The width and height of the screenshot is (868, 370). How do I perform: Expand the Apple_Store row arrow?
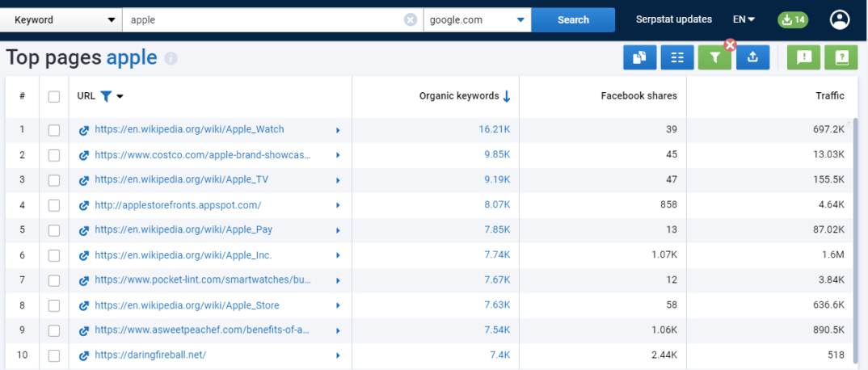(338, 306)
